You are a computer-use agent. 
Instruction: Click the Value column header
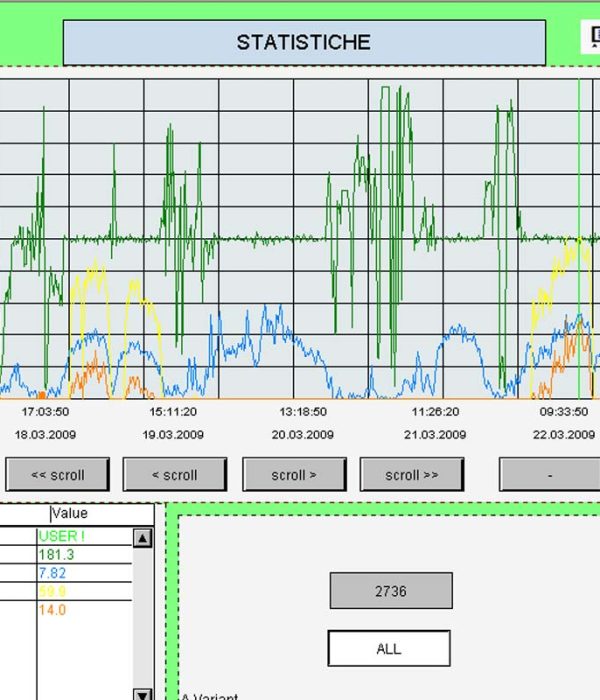point(70,514)
